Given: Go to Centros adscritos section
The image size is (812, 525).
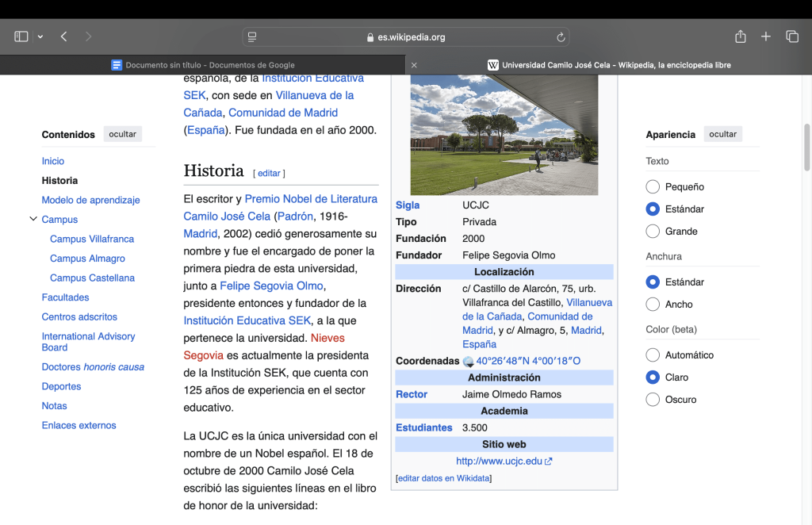Looking at the screenshot, I should click(x=79, y=317).
